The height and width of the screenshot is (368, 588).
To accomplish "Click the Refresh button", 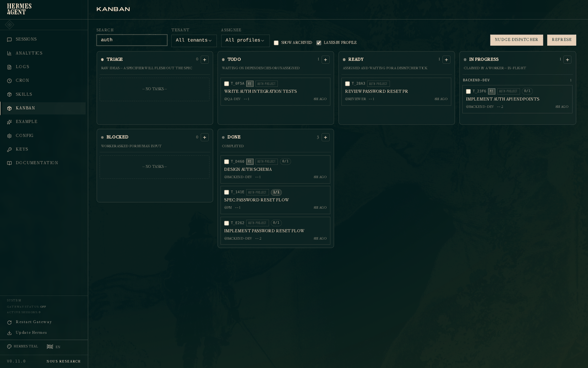I will [x=562, y=40].
